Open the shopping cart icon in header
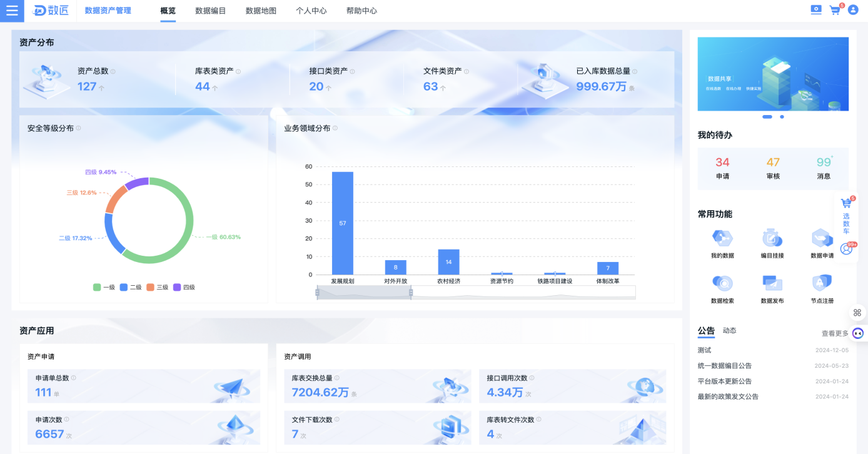868x454 pixels. (x=835, y=10)
